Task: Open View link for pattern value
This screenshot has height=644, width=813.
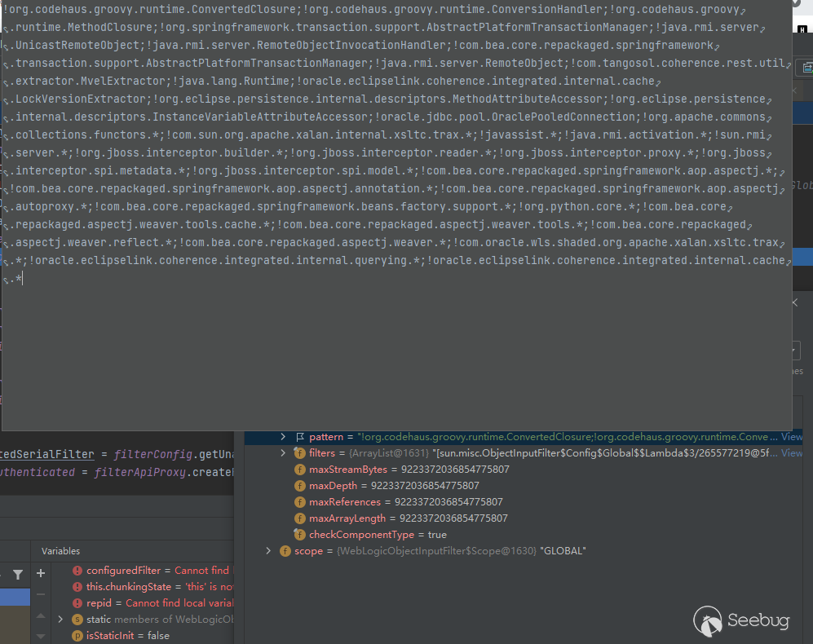Action: click(x=791, y=437)
